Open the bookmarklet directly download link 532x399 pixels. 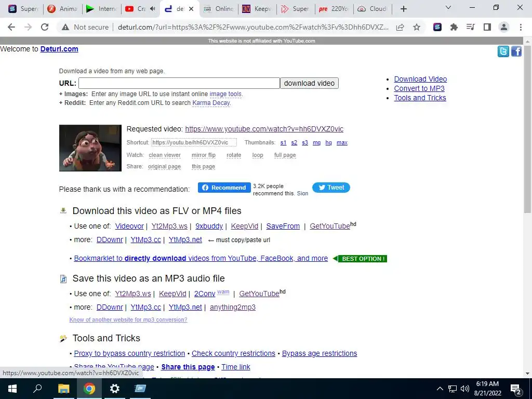pos(201,259)
